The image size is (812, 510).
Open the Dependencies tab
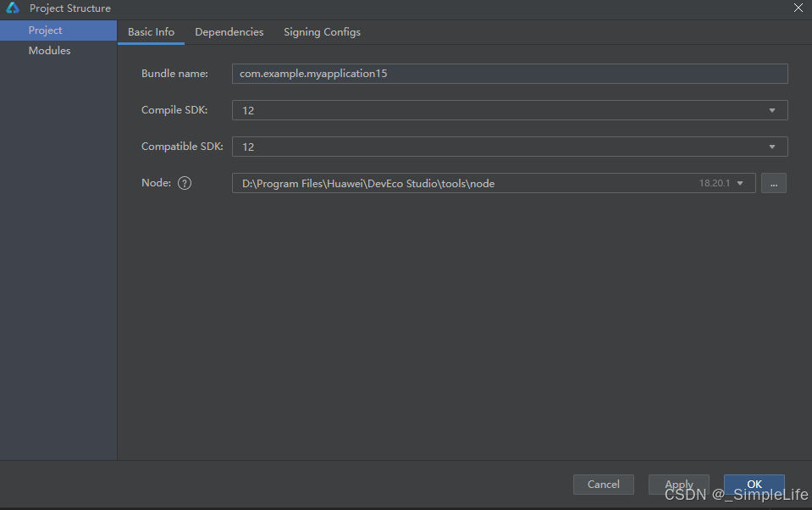pyautogui.click(x=229, y=32)
